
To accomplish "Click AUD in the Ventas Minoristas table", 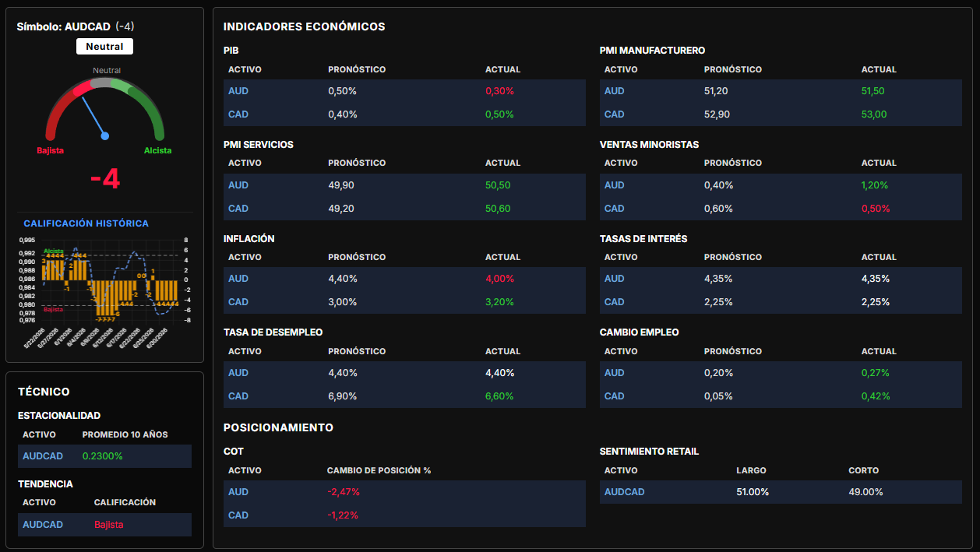I will point(615,185).
